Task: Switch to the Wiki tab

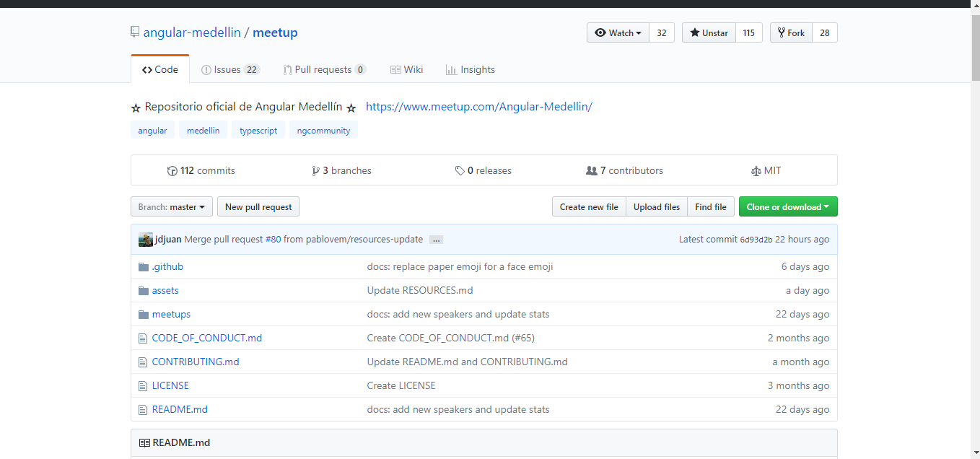Action: coord(406,69)
